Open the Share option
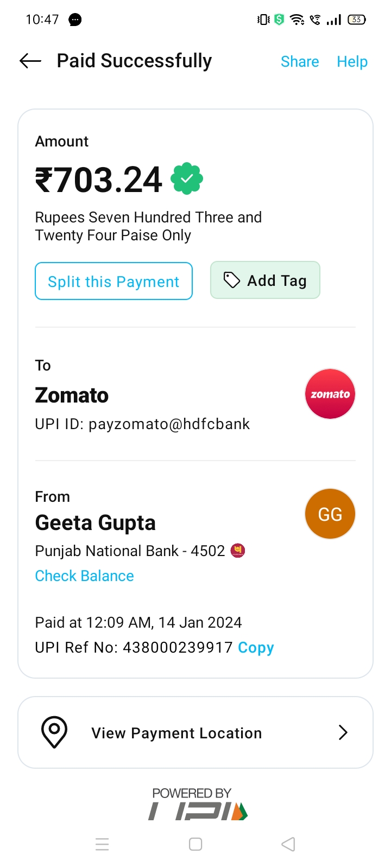 (300, 62)
